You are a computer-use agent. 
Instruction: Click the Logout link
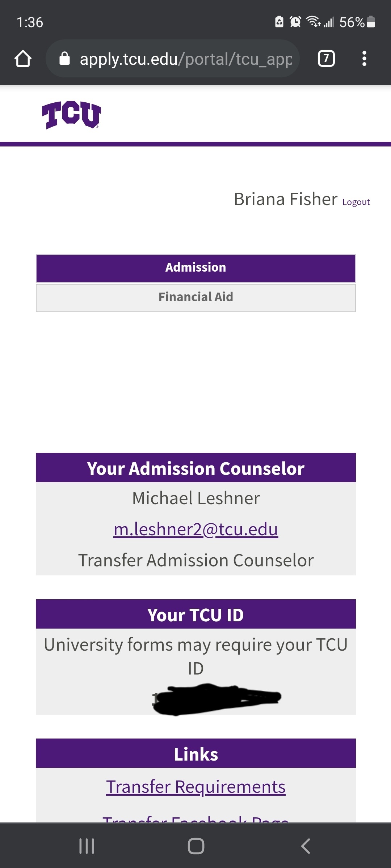point(356,202)
